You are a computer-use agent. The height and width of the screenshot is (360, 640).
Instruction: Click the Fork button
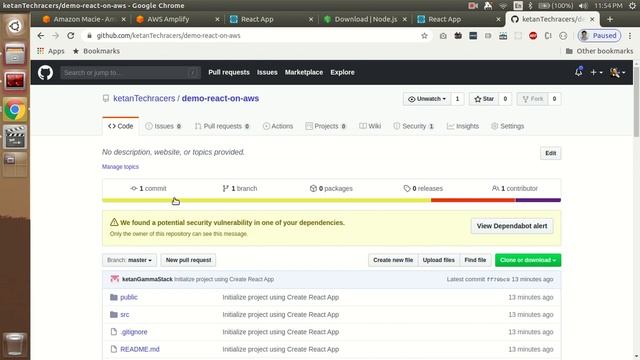(532, 99)
